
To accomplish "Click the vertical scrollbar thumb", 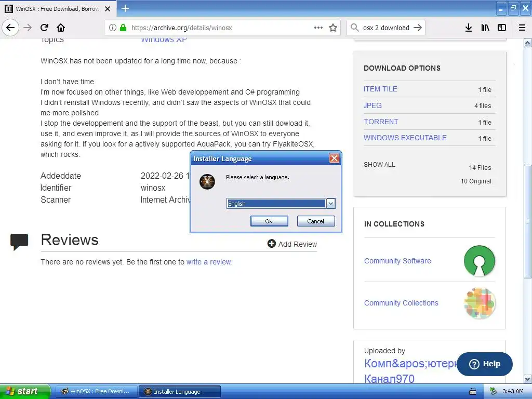I will click(528, 221).
